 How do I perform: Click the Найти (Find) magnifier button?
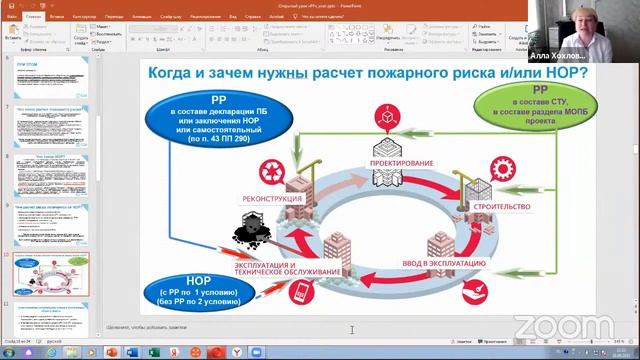pyautogui.click(x=481, y=27)
